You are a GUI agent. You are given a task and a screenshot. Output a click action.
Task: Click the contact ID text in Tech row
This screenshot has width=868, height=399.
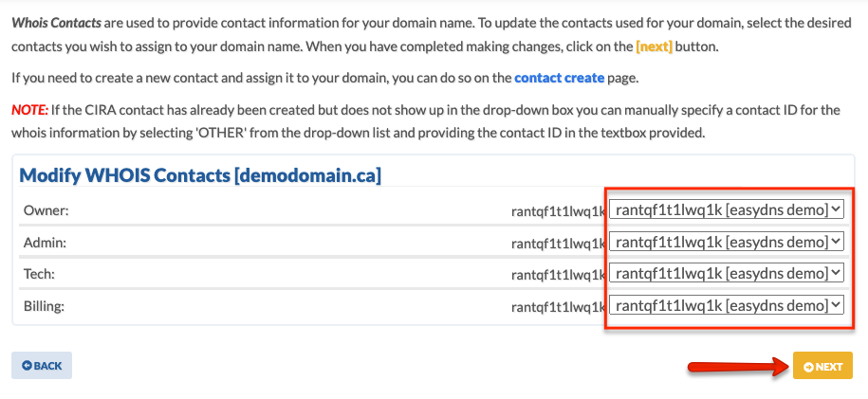click(x=558, y=274)
